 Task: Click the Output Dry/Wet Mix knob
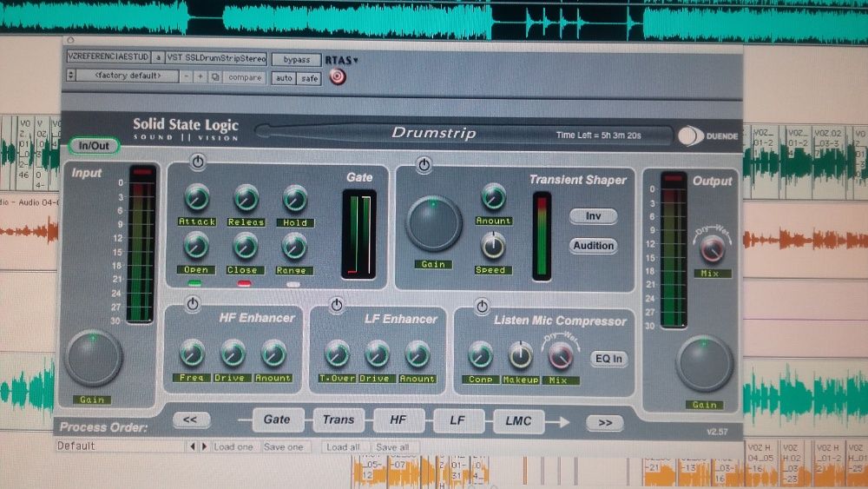pos(713,249)
